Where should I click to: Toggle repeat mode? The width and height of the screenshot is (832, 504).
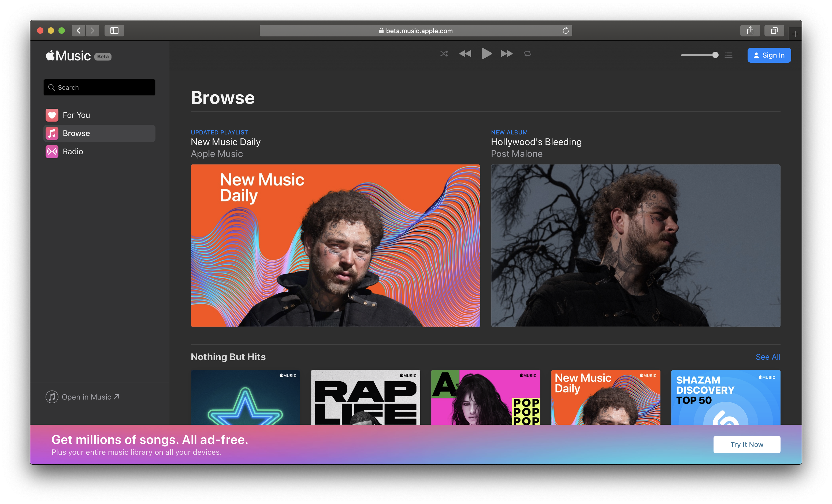528,54
